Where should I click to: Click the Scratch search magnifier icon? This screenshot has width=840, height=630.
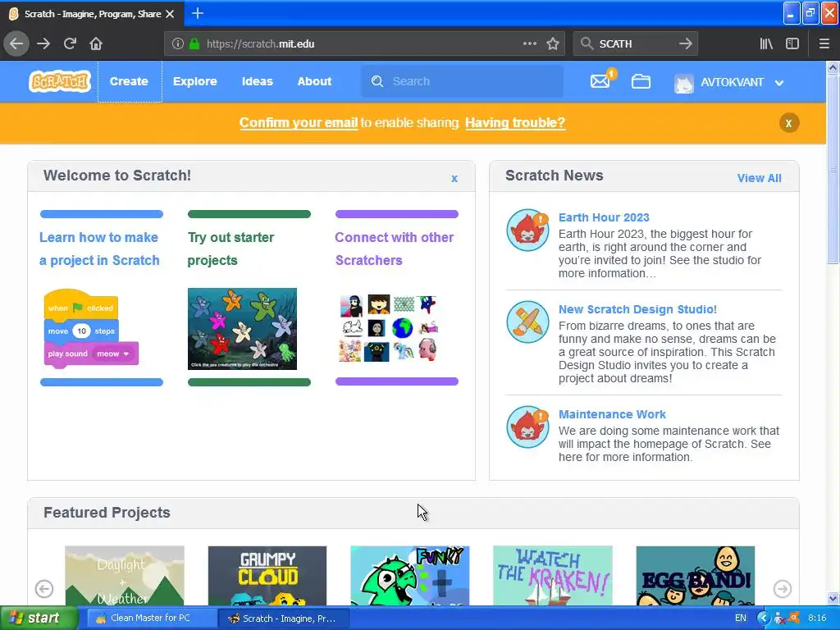(x=377, y=81)
